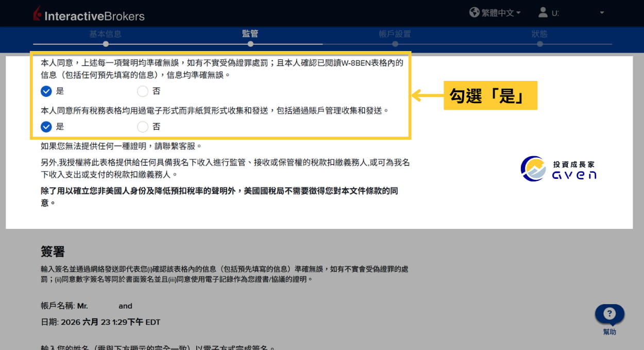Select 否 for W-8BEN accuracy declaration
Screen dimensions: 644x350
point(143,91)
